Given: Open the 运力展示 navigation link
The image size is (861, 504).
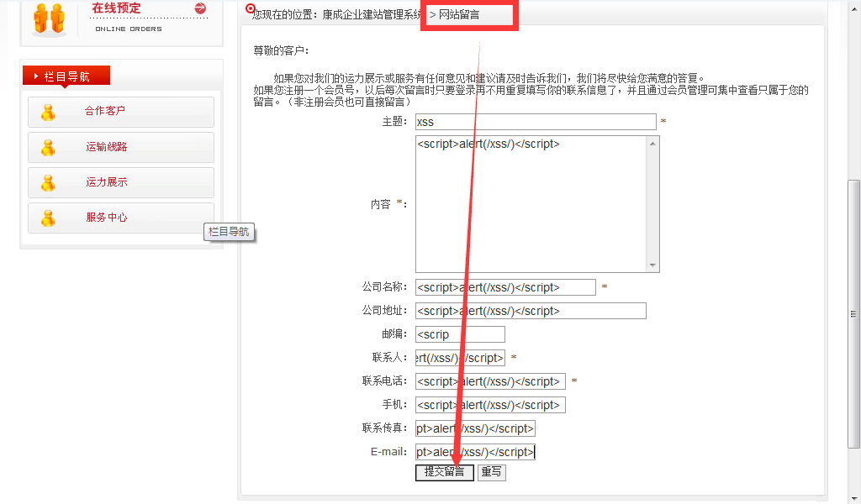Looking at the screenshot, I should pos(107,182).
